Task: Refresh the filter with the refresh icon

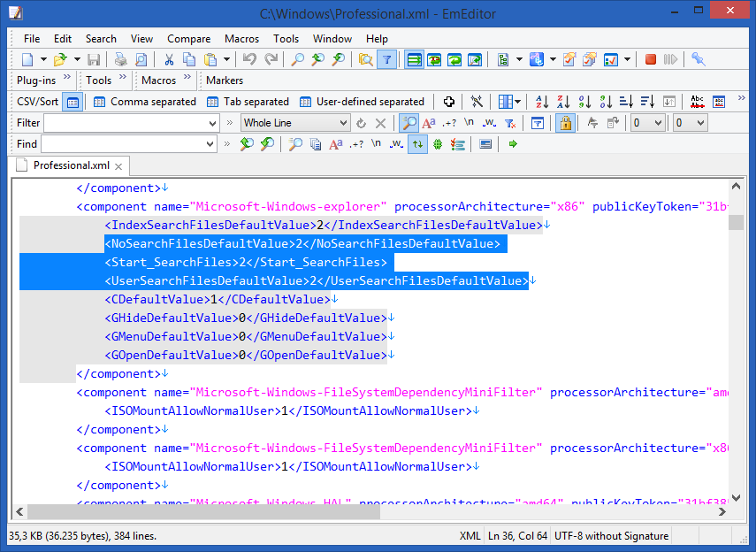Action: pyautogui.click(x=361, y=122)
